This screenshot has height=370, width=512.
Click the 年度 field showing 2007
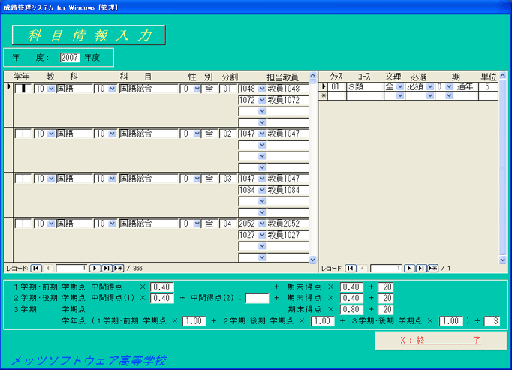pos(70,58)
